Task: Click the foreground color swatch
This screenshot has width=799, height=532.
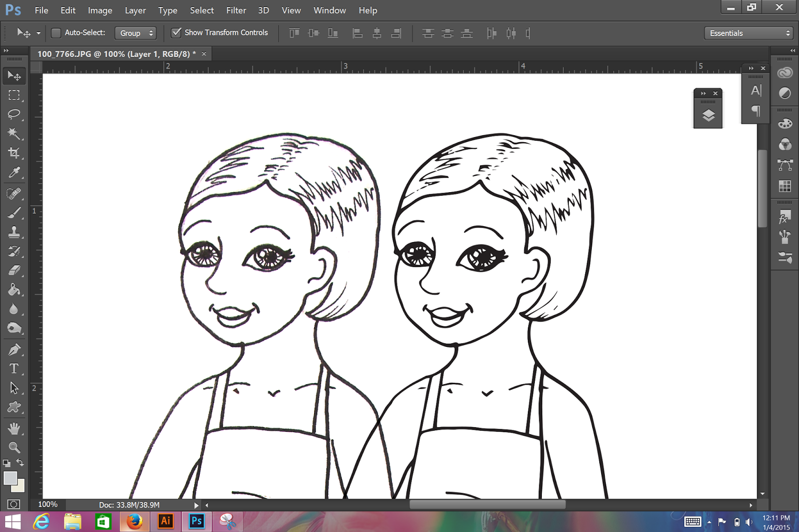Action: (9, 478)
